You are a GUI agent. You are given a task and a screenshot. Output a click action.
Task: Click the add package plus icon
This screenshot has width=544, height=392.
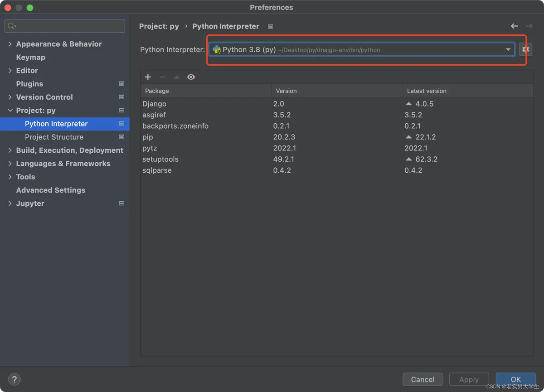coord(148,77)
